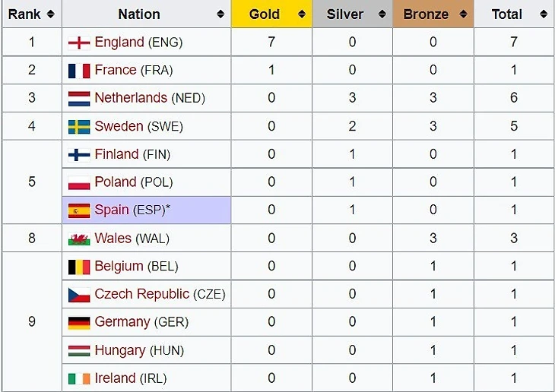This screenshot has height=392, width=555.
Task: Open the Finland link
Action: [116, 154]
